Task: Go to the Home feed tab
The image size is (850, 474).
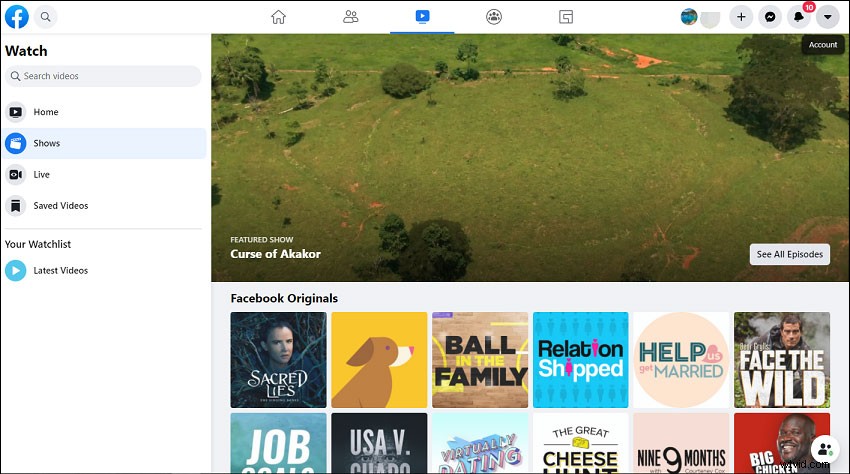Action: click(x=278, y=17)
